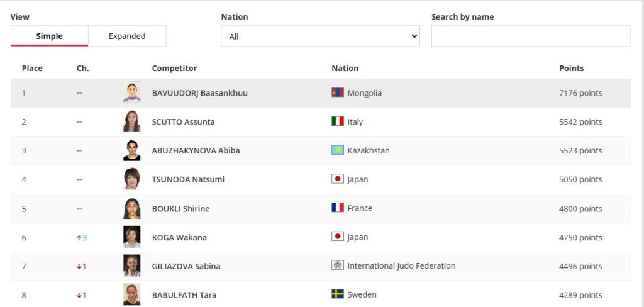Switch to the Expanded view
644x307 pixels.
click(127, 36)
